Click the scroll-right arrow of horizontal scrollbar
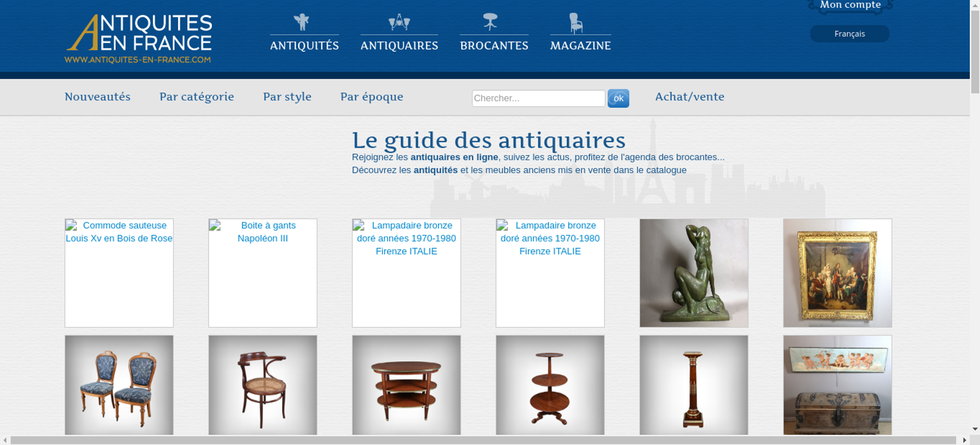 964,440
